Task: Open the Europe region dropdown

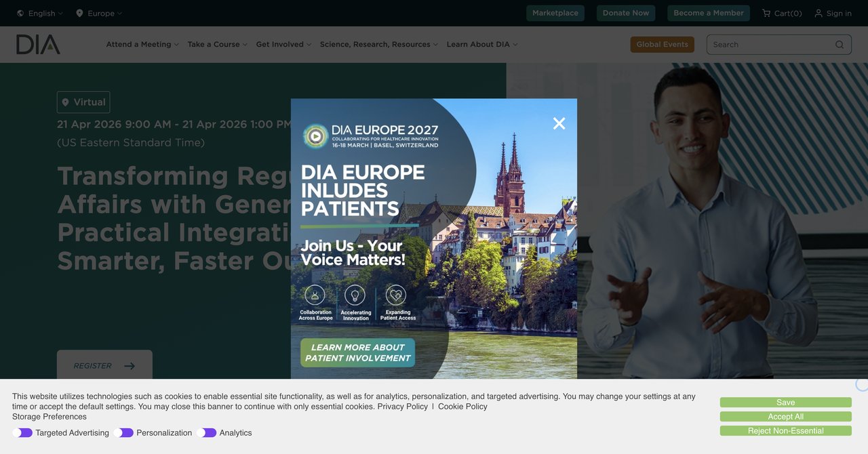Action: click(x=99, y=13)
